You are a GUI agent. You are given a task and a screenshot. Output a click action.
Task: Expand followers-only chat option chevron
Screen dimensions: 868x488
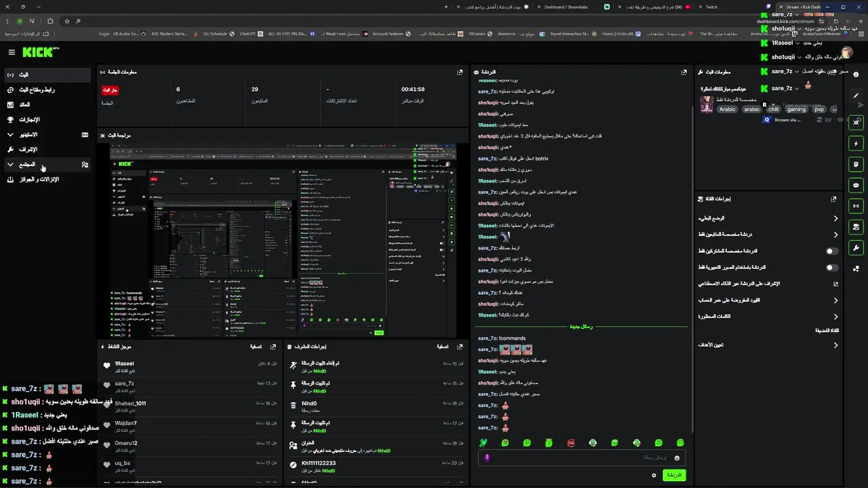pyautogui.click(x=835, y=235)
